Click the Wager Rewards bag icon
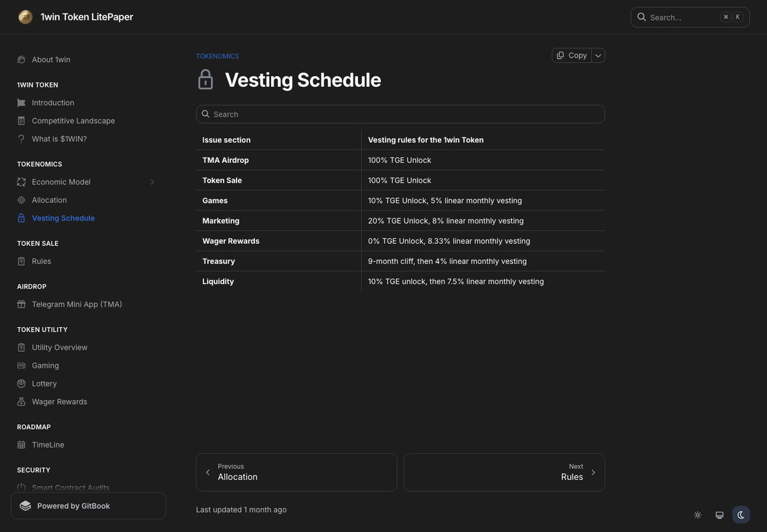This screenshot has width=767, height=532. click(x=21, y=402)
